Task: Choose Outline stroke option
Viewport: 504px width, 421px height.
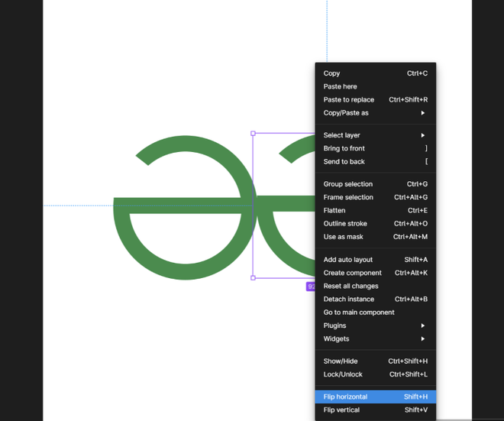Action: 376,224
